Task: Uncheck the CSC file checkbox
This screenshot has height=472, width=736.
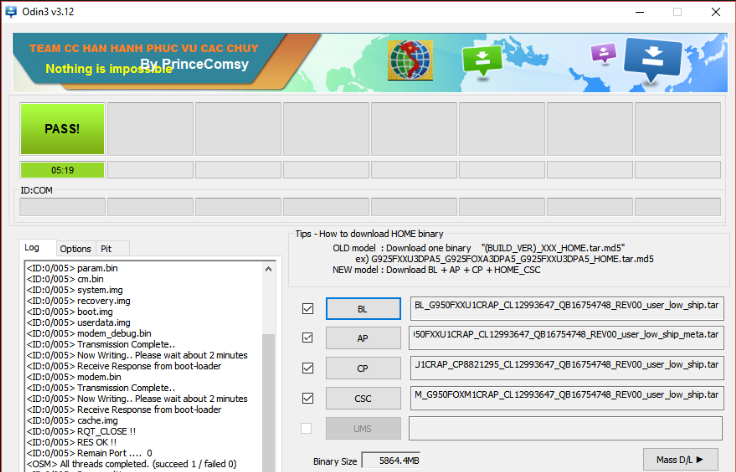Action: coord(307,398)
